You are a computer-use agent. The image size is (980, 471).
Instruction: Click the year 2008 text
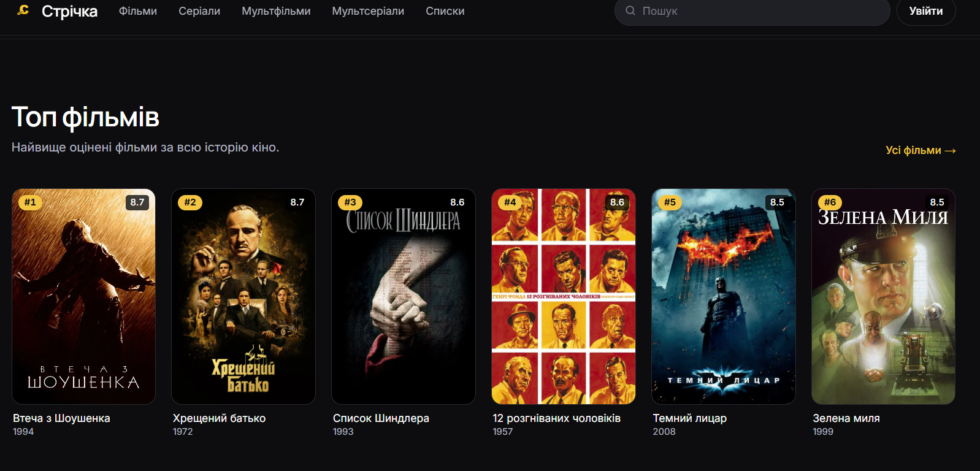[x=664, y=432]
